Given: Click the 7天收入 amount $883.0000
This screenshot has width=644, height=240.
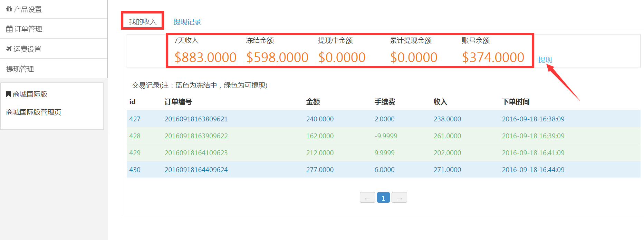Looking at the screenshot, I should coord(205,57).
